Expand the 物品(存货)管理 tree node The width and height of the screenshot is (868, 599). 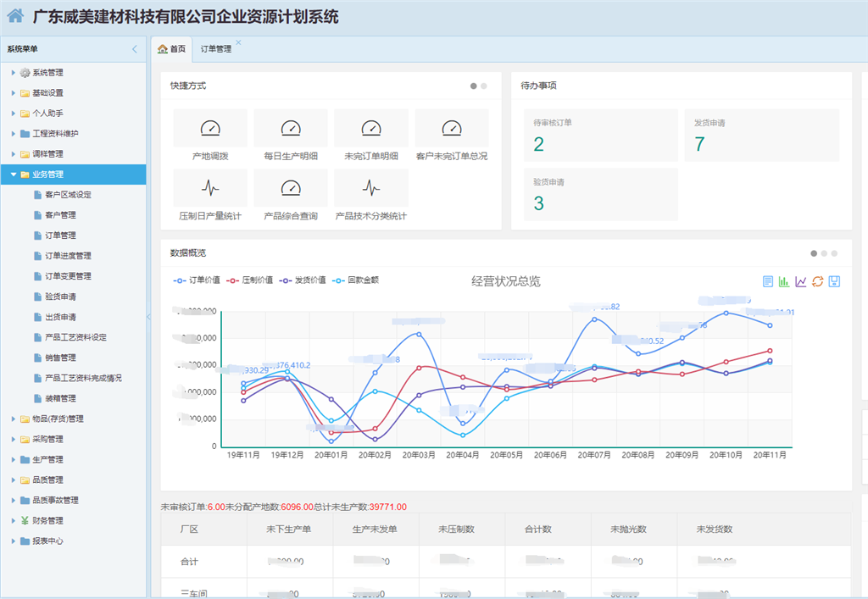point(14,419)
